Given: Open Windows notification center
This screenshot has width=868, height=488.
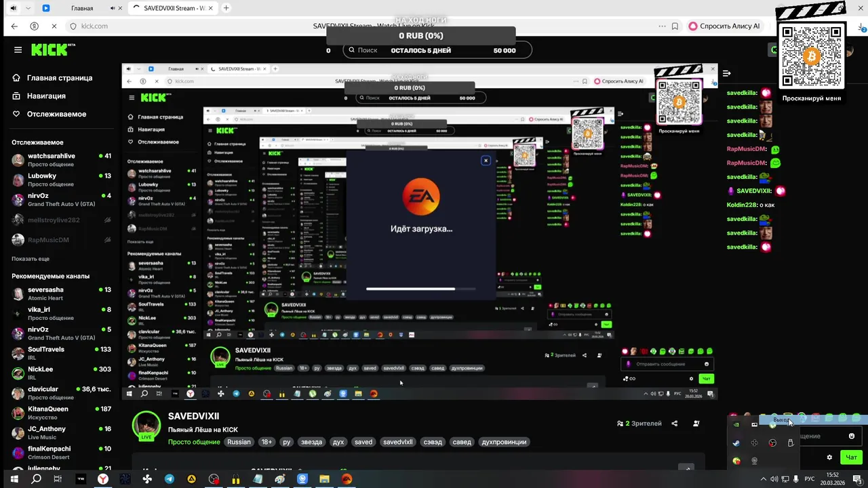Looking at the screenshot, I should [x=857, y=479].
